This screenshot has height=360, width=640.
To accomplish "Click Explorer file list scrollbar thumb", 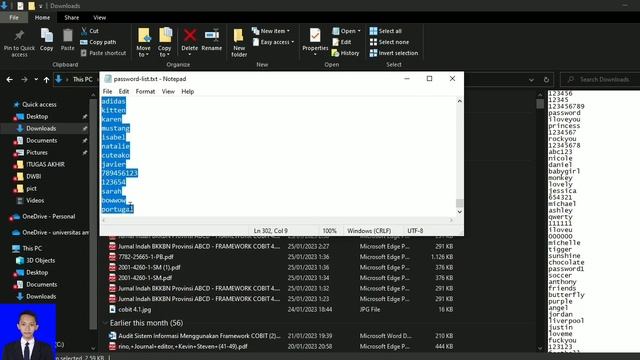I will [x=540, y=104].
